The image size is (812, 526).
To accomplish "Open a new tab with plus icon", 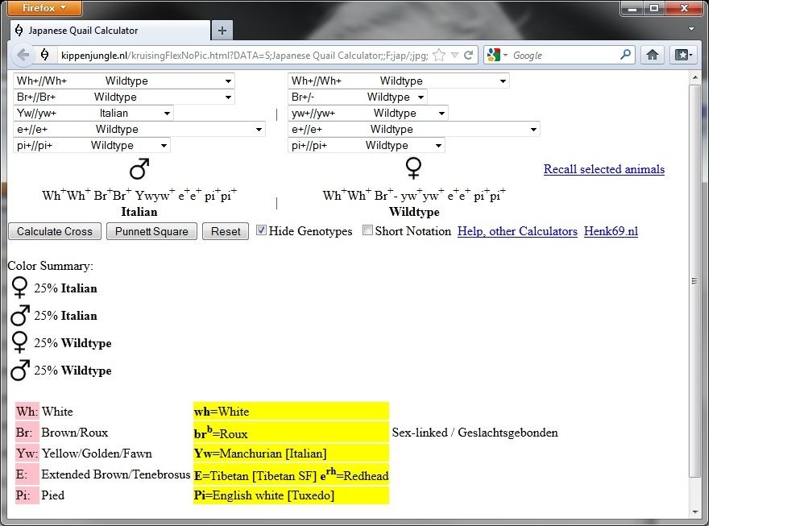I will 222,31.
